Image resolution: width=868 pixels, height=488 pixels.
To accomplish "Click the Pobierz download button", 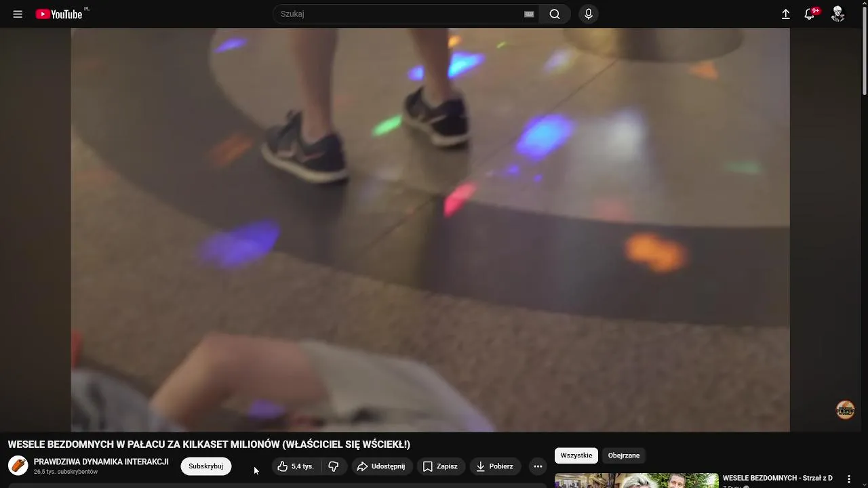I will (x=495, y=466).
